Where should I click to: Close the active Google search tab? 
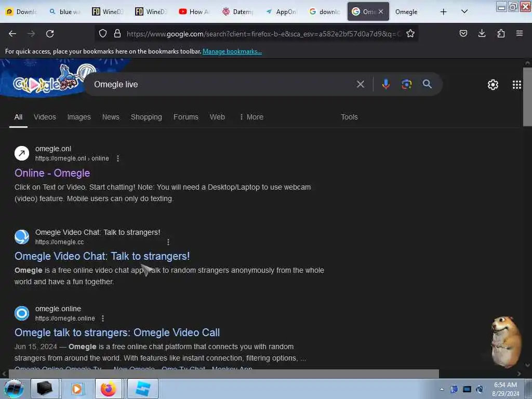pos(381,12)
